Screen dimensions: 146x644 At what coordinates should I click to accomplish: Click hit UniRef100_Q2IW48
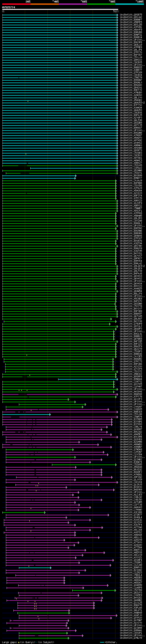[131, 628]
